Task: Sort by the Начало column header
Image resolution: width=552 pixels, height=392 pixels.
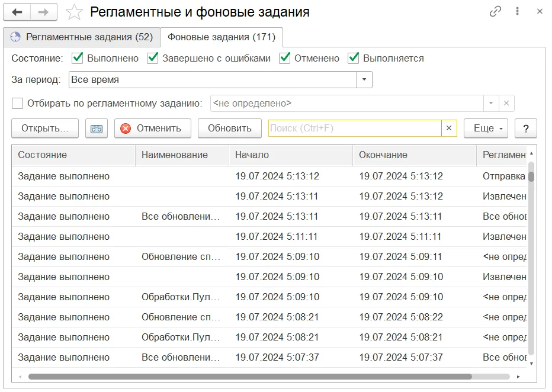Action: [x=291, y=155]
